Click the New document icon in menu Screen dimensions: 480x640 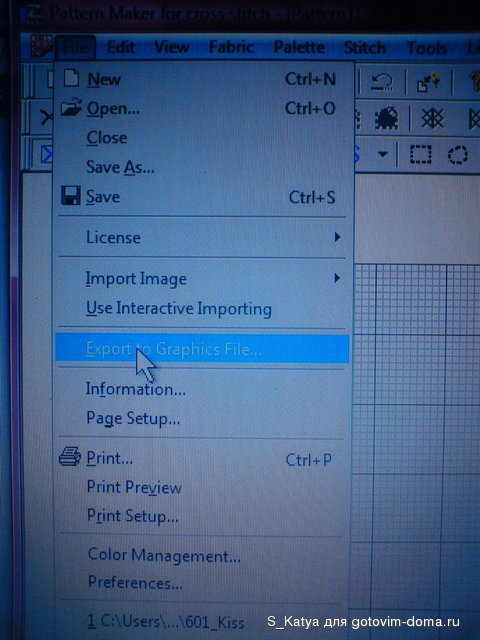[71, 78]
